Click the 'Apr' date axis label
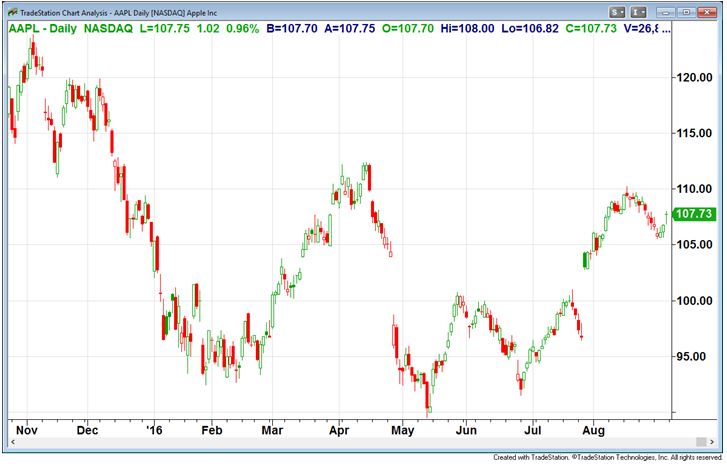 tap(339, 430)
